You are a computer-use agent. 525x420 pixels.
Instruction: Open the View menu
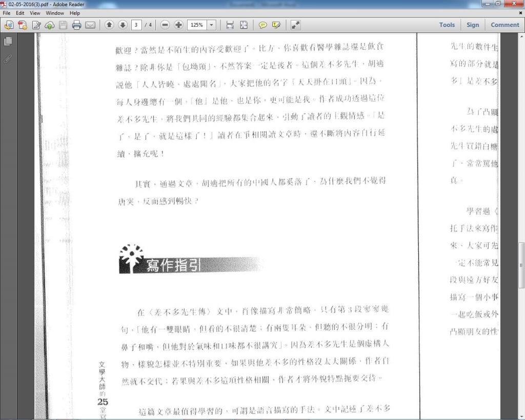point(35,13)
